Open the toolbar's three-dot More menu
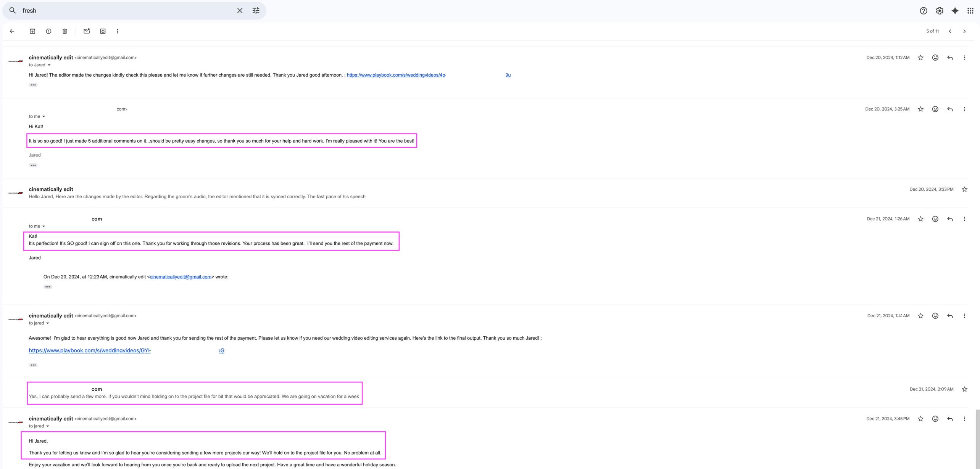Viewport: 980px width, 469px height. (x=118, y=31)
